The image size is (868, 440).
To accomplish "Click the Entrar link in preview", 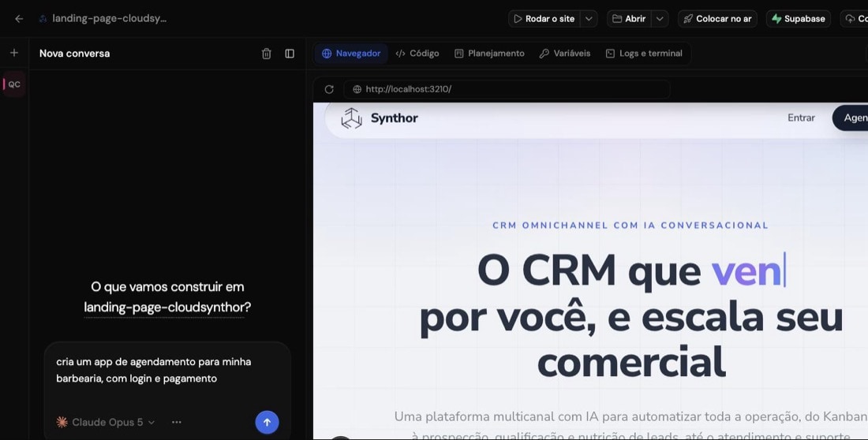I will pos(801,118).
